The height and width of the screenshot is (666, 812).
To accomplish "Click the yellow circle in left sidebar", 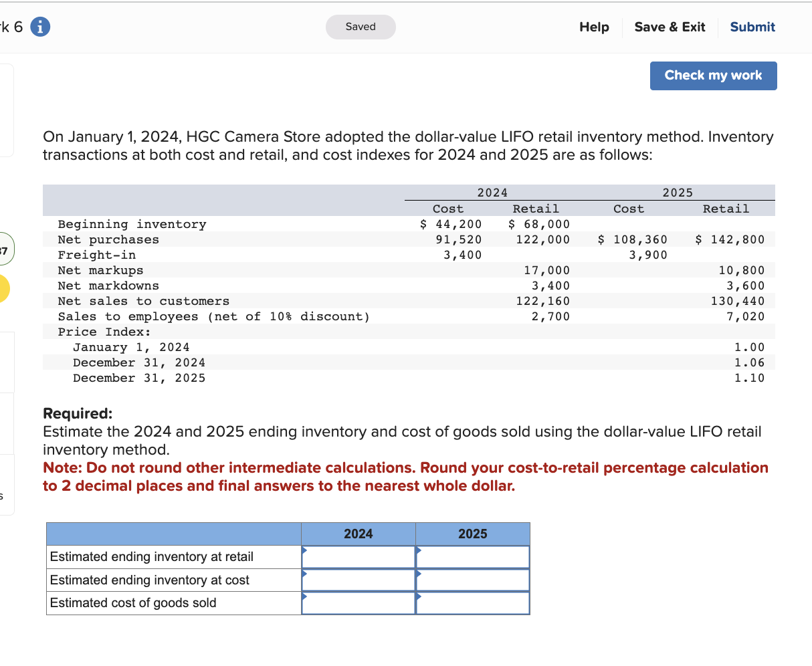I will tap(1, 288).
